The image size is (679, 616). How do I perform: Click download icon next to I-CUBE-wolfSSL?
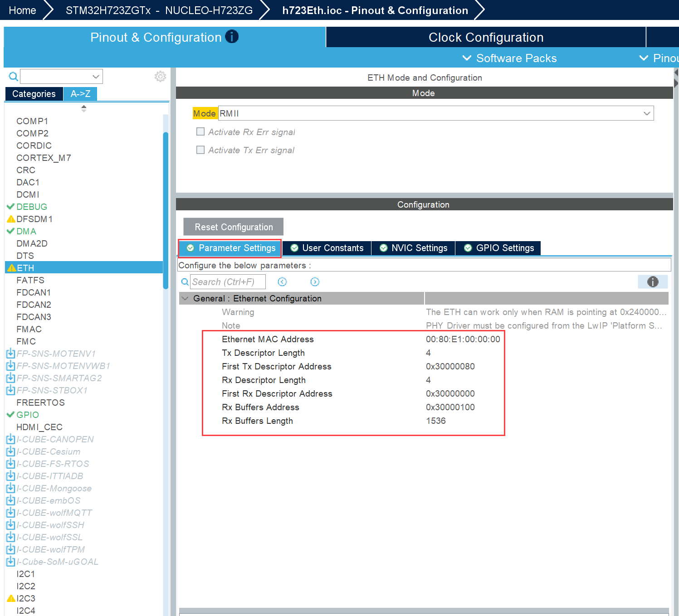(10, 537)
